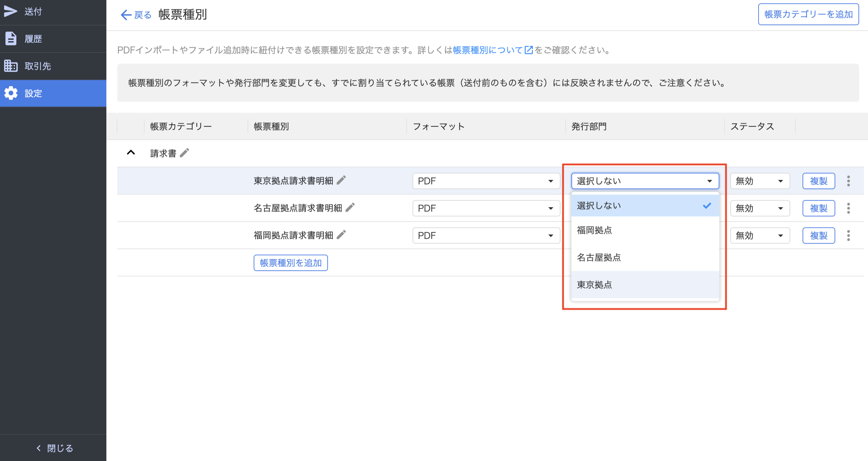
Task: Open three-dot menu for 名古屋拠点請求書明細 row
Action: [848, 208]
